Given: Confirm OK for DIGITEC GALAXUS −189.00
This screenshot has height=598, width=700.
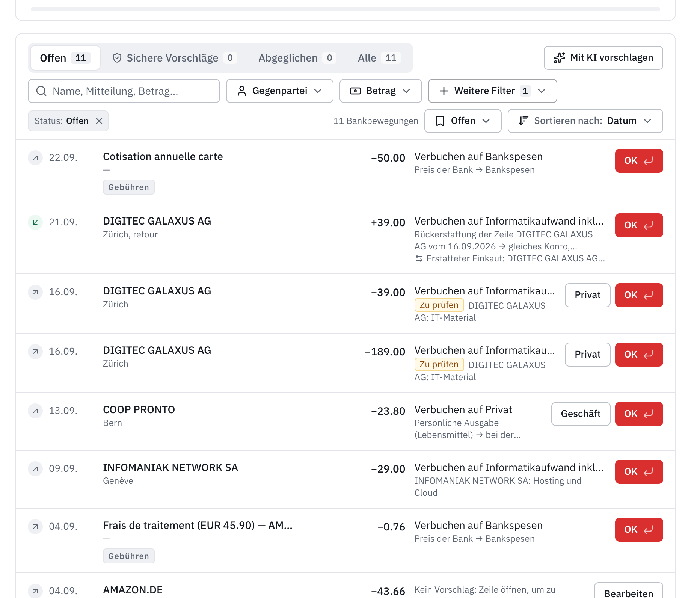Looking at the screenshot, I should tap(639, 355).
